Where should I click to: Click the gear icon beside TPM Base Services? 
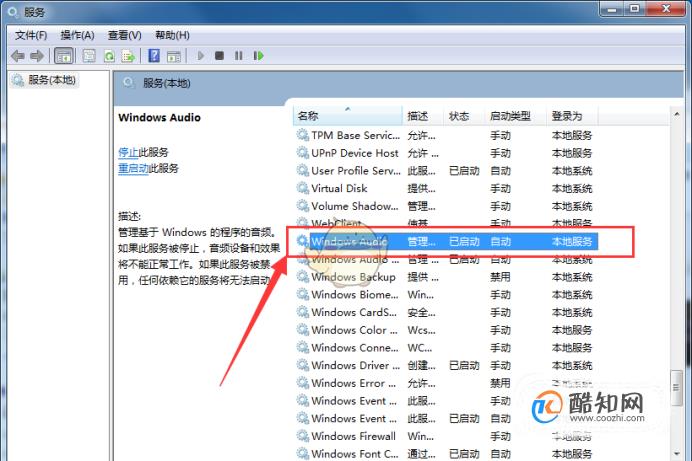click(302, 135)
